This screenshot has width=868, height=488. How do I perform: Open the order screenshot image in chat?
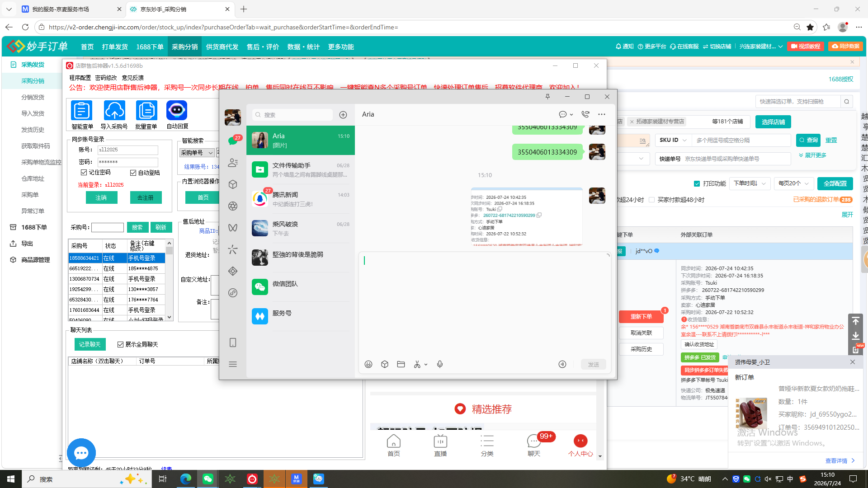click(x=527, y=217)
